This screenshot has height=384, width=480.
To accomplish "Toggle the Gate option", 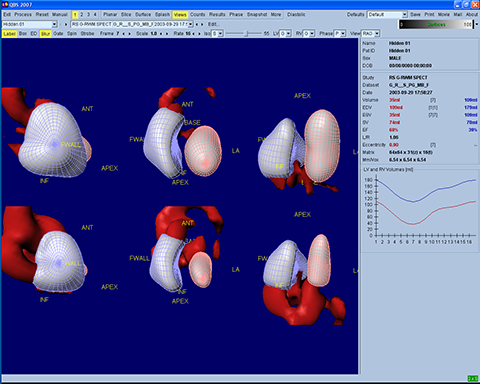I will [x=58, y=34].
